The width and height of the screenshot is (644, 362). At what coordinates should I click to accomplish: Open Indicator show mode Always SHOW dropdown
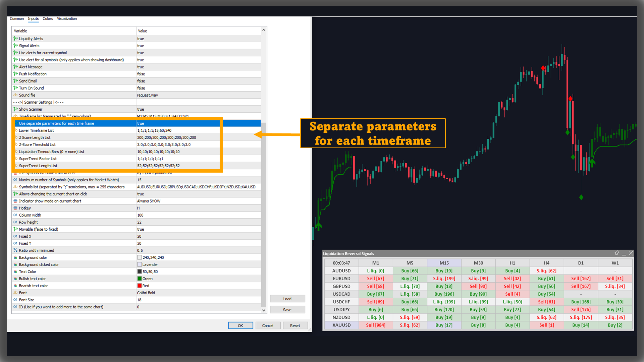pyautogui.click(x=149, y=201)
